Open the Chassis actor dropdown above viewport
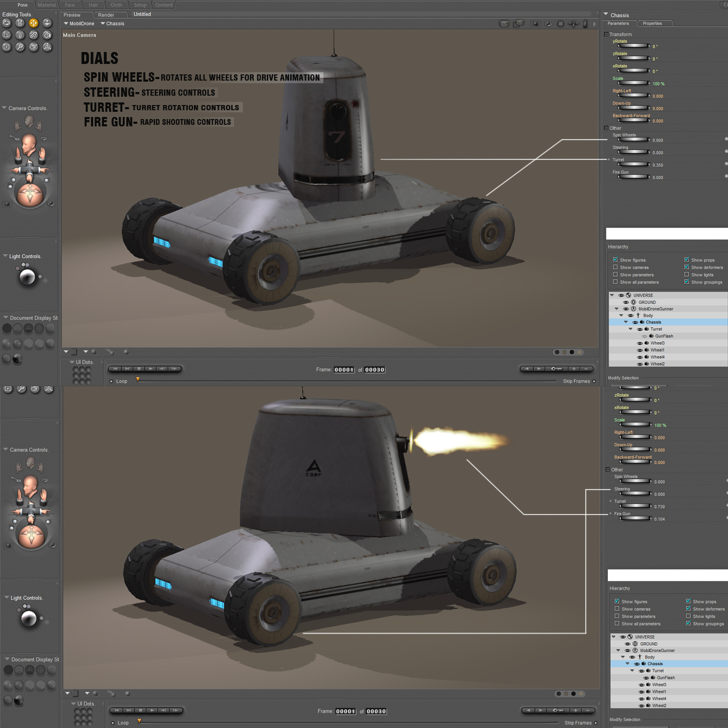The image size is (728, 728). point(112,23)
